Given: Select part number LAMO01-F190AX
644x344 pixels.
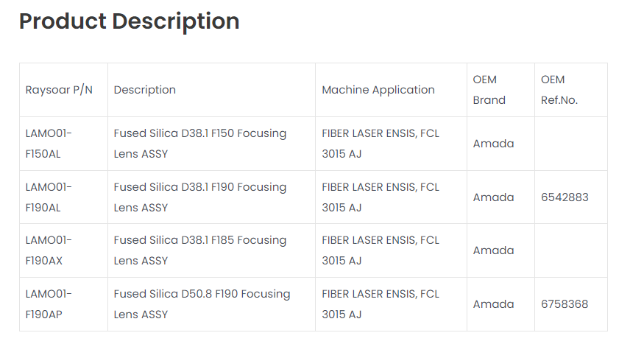Looking at the screenshot, I should pyautogui.click(x=49, y=250).
